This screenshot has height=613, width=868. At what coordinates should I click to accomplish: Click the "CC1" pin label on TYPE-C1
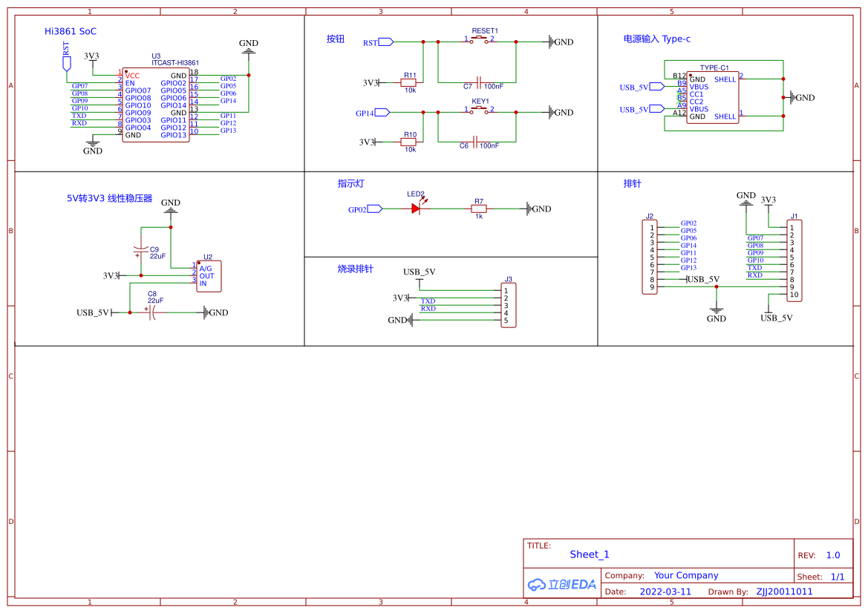click(x=696, y=94)
